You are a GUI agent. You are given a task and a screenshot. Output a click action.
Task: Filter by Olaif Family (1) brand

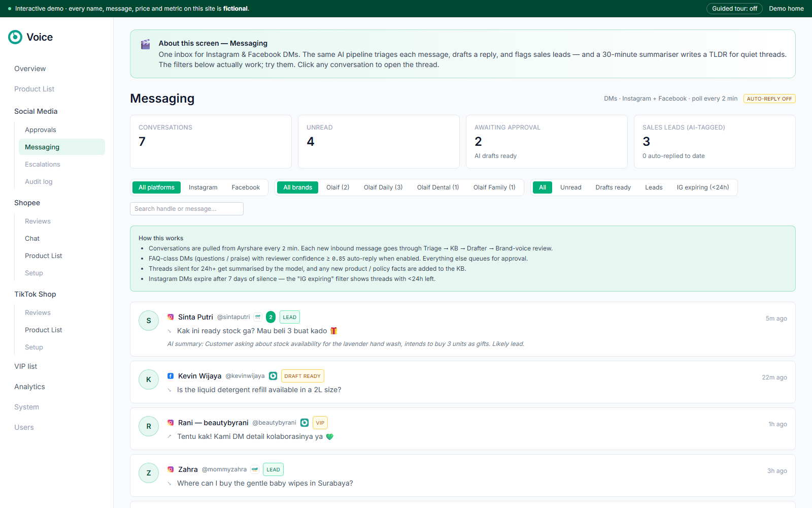(x=494, y=187)
